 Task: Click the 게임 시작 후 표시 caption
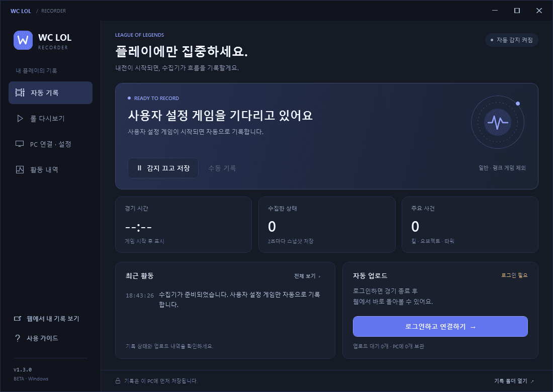pos(145,241)
